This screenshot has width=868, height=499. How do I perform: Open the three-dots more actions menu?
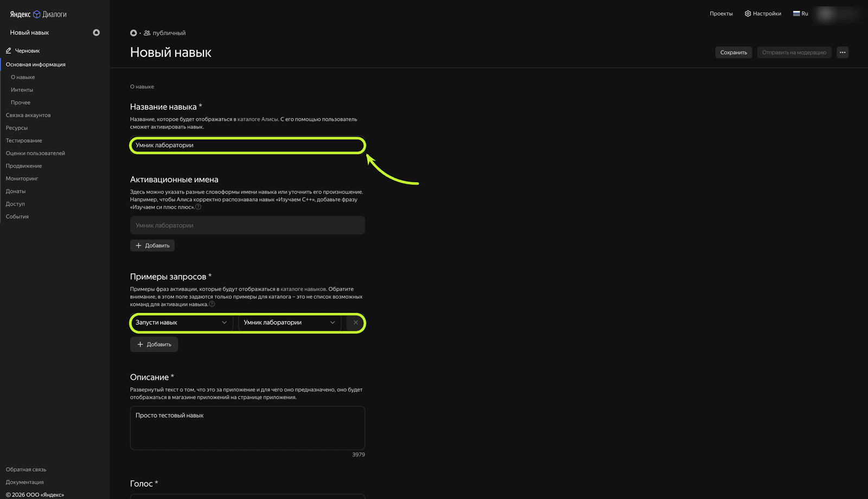pyautogui.click(x=843, y=53)
